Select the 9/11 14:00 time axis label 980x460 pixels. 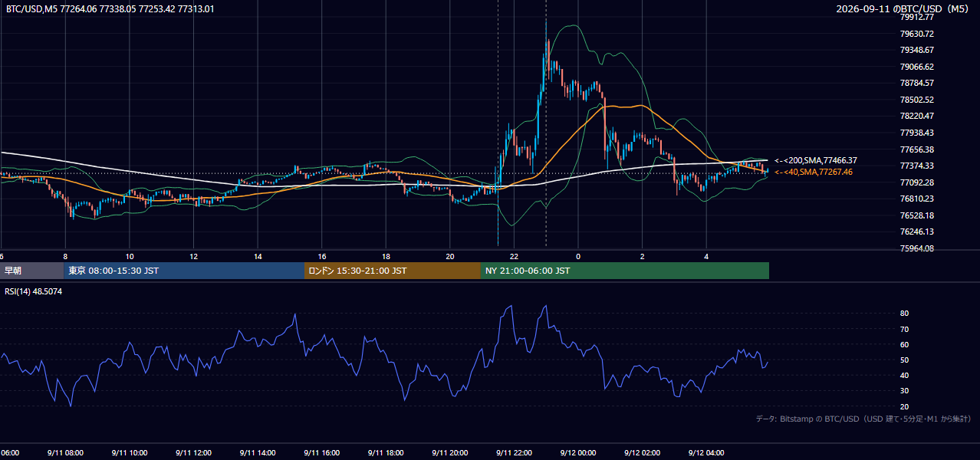[x=258, y=452]
